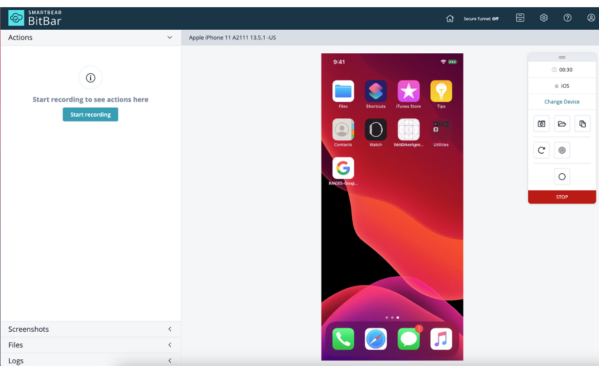Open iTunes Store app on iPhone
This screenshot has width=599, height=366.
point(408,91)
